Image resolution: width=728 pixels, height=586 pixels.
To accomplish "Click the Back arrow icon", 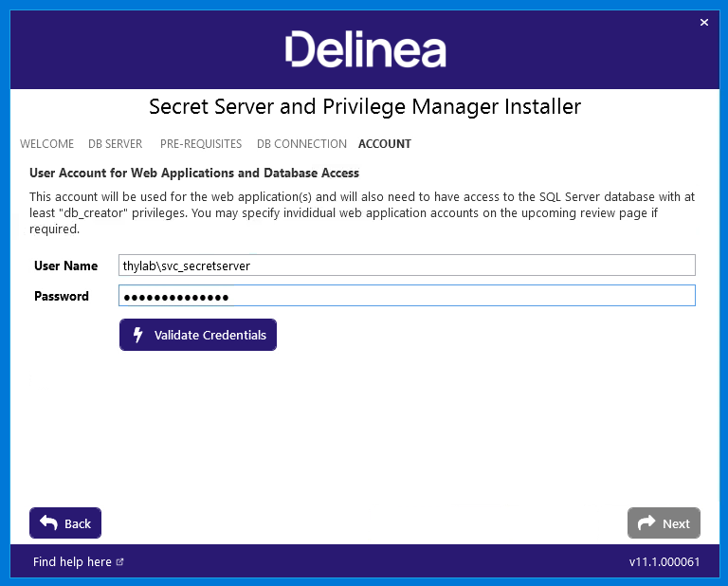I will 48,522.
